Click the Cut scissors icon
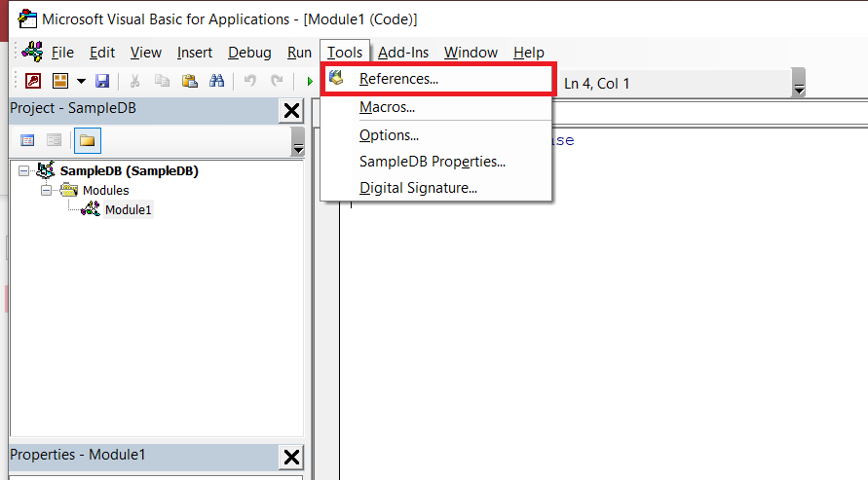The image size is (868, 480). [x=134, y=81]
